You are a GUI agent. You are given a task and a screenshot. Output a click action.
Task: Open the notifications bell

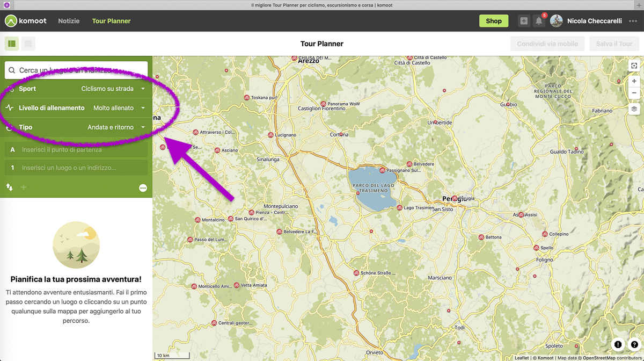click(x=539, y=21)
